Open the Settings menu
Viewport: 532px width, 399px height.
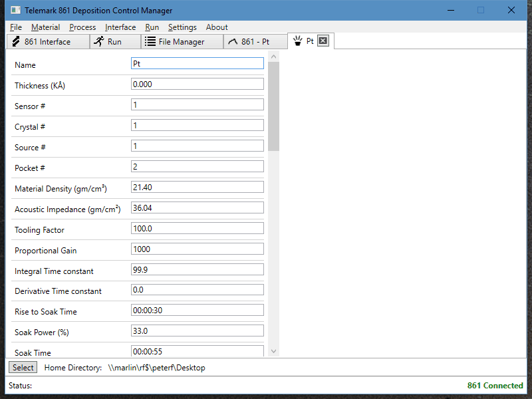182,27
